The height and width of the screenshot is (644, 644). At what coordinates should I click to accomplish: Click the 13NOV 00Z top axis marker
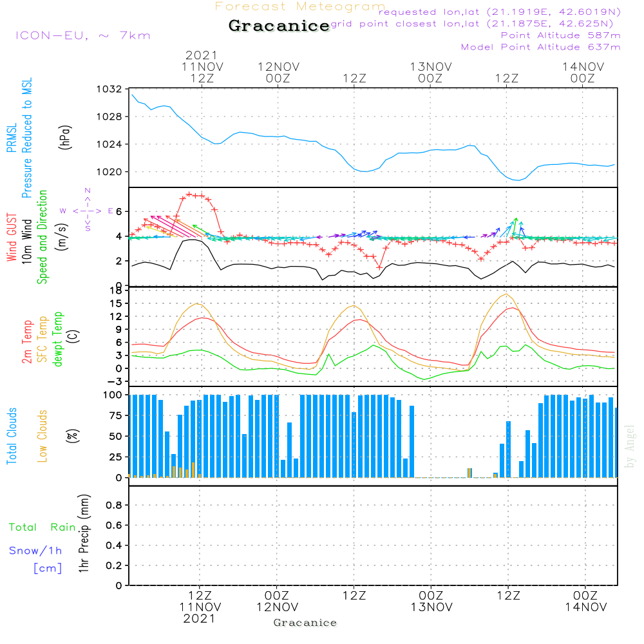[x=430, y=72]
